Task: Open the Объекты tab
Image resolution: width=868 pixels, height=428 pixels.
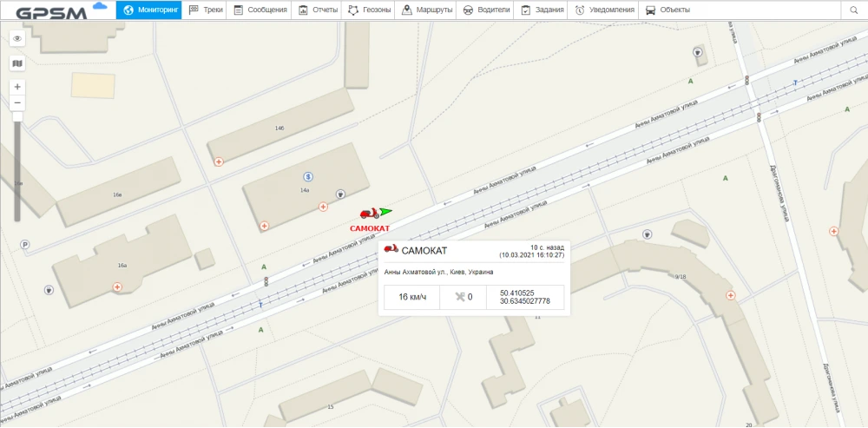Action: pyautogui.click(x=667, y=10)
